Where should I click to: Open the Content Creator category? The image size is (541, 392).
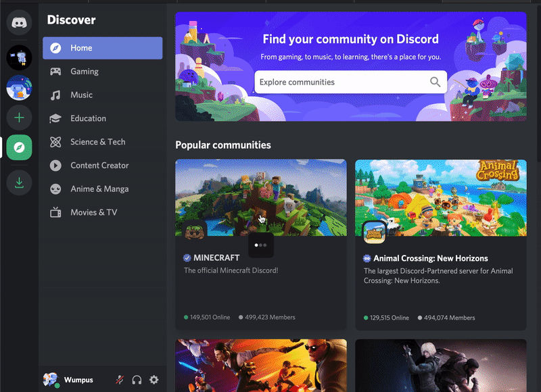[103, 166]
